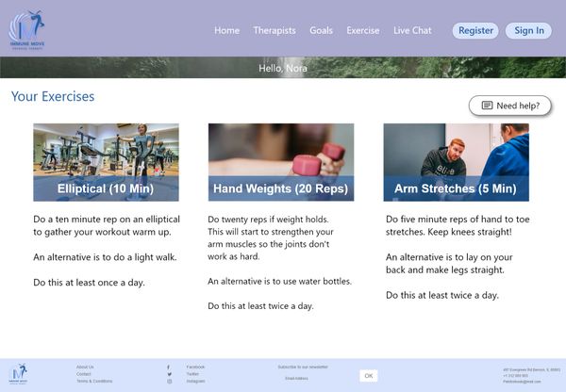Submit newsletter with the OK button

[x=368, y=376]
